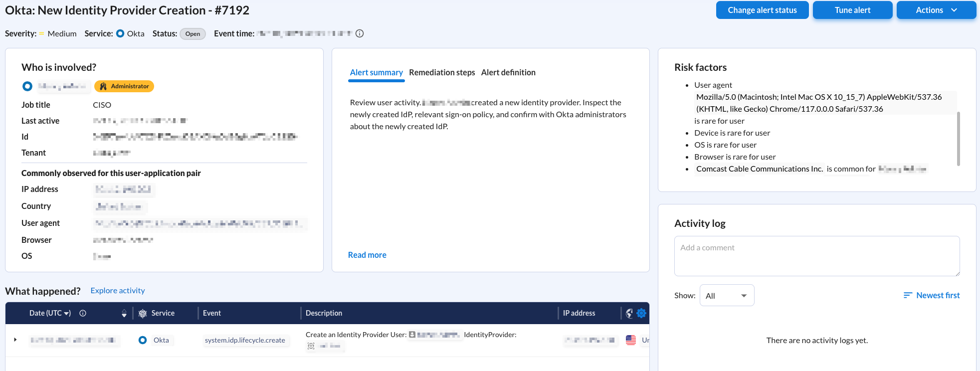Click the CISO job title value
The height and width of the screenshot is (371, 980).
pos(102,105)
